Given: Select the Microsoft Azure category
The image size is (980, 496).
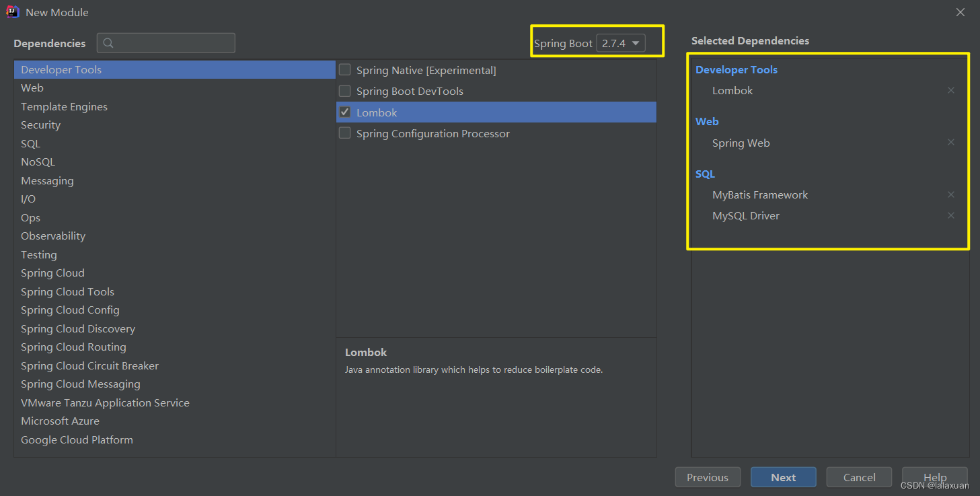Looking at the screenshot, I should (175, 421).
